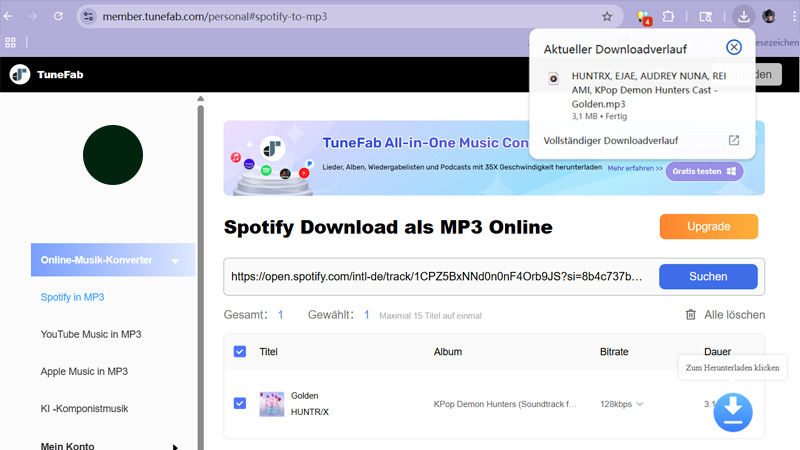Click the browser forward arrow
Image resolution: width=800 pixels, height=450 pixels.
click(x=33, y=16)
